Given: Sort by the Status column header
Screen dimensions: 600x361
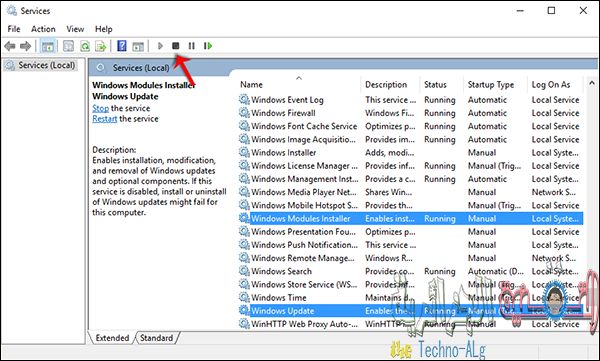Looking at the screenshot, I should click(x=442, y=85).
